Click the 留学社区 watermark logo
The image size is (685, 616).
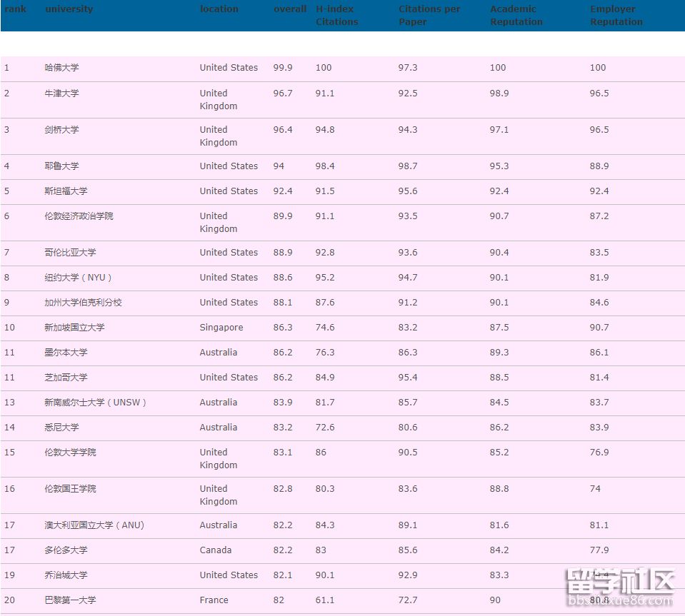pyautogui.click(x=619, y=587)
